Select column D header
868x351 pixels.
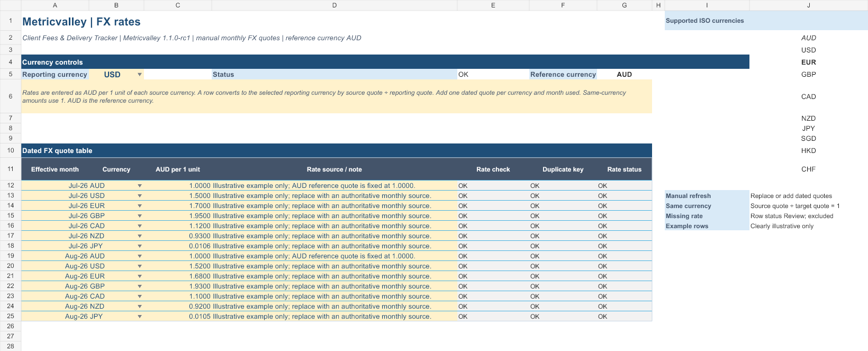(334, 5)
